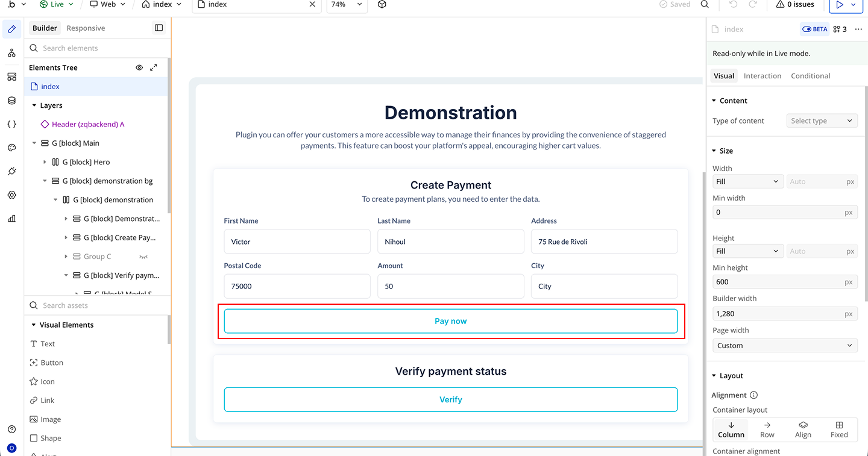
Task: Click the search magnifier in top bar
Action: point(705,4)
